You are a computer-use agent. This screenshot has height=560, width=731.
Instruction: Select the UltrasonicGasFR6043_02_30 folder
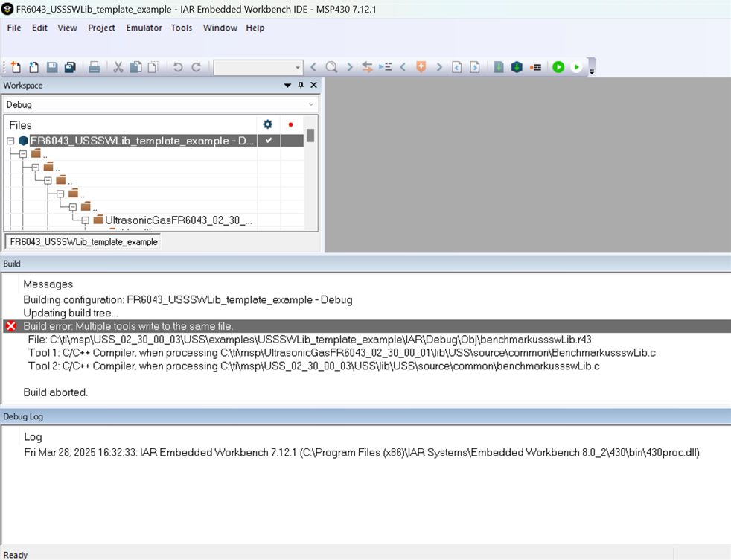click(178, 220)
